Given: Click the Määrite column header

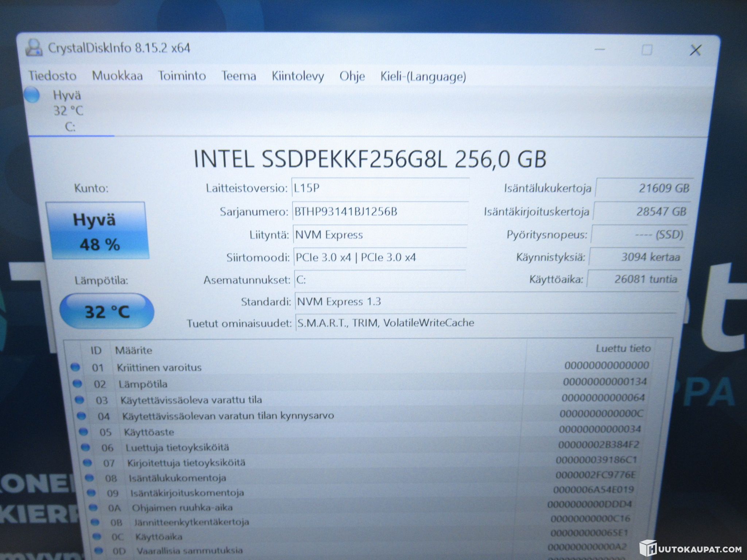Looking at the screenshot, I should pos(133,350).
